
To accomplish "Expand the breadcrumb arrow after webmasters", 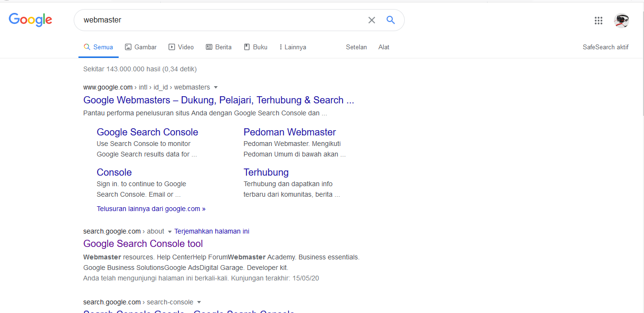I will 216,87.
